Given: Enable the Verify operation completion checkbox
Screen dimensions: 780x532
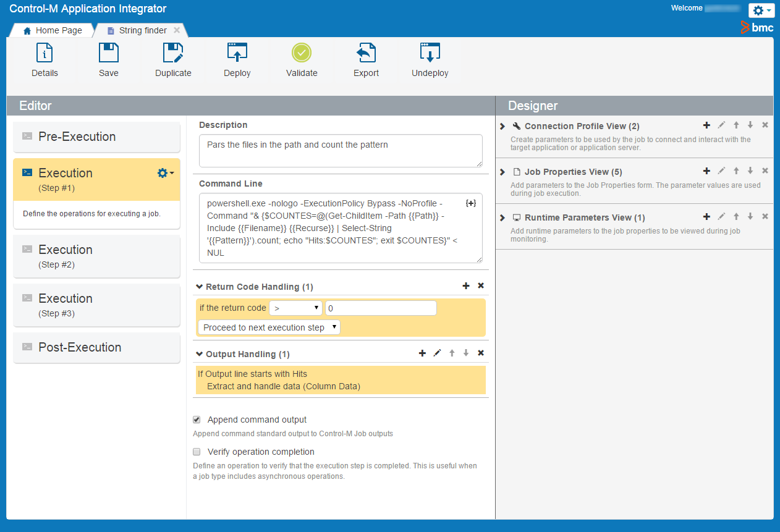Looking at the screenshot, I should pos(197,452).
